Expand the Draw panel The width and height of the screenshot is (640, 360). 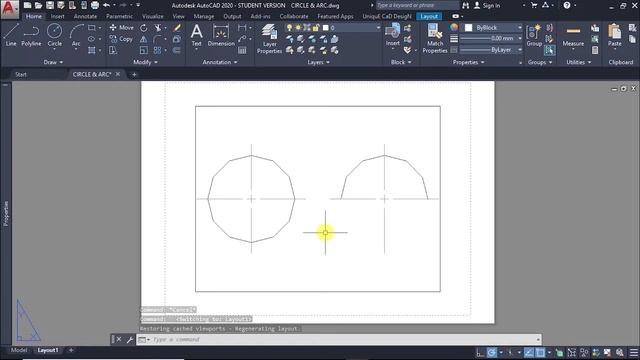click(53, 62)
